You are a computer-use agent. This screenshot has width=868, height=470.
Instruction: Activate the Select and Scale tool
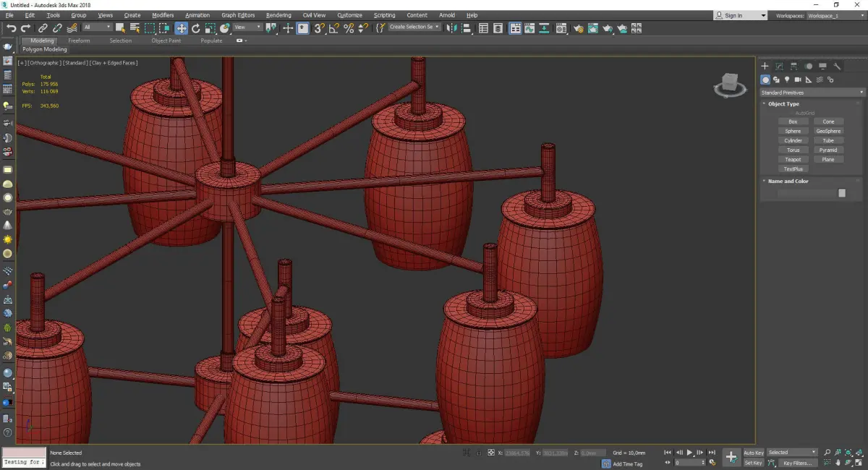[x=210, y=28]
